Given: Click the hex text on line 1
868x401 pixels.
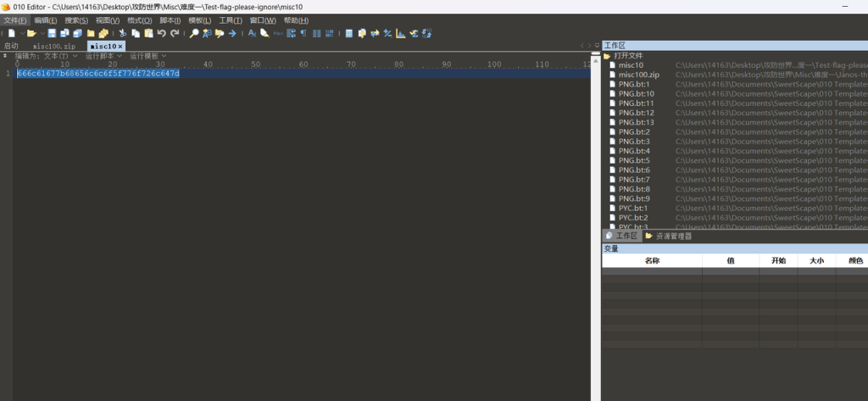Looking at the screenshot, I should point(98,74).
